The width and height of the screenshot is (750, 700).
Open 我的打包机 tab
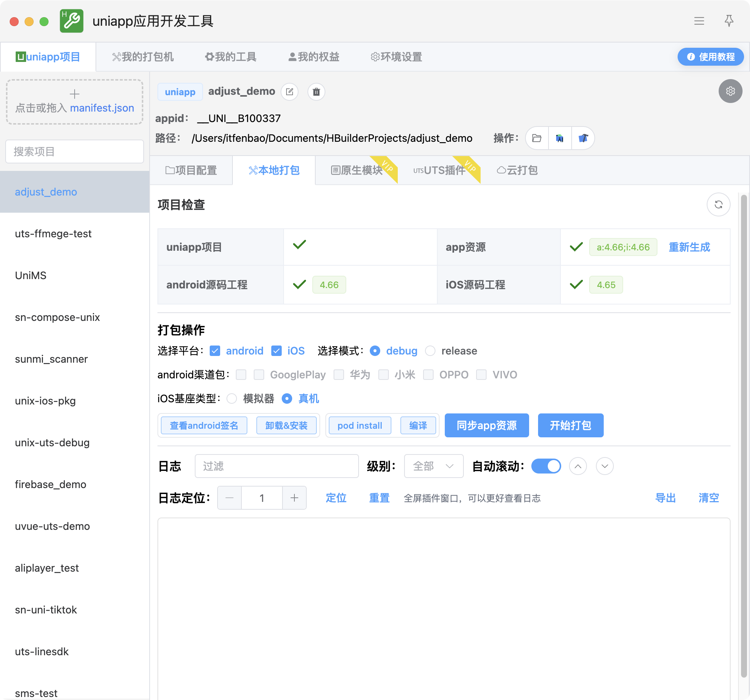click(143, 57)
